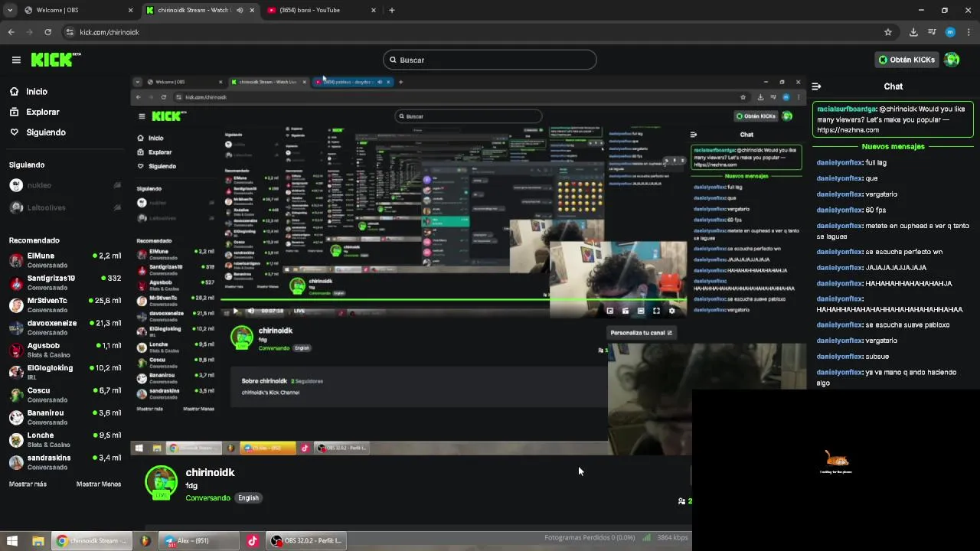The width and height of the screenshot is (980, 551).
Task: Switch to the borsi - YouTube tab
Action: tap(322, 10)
